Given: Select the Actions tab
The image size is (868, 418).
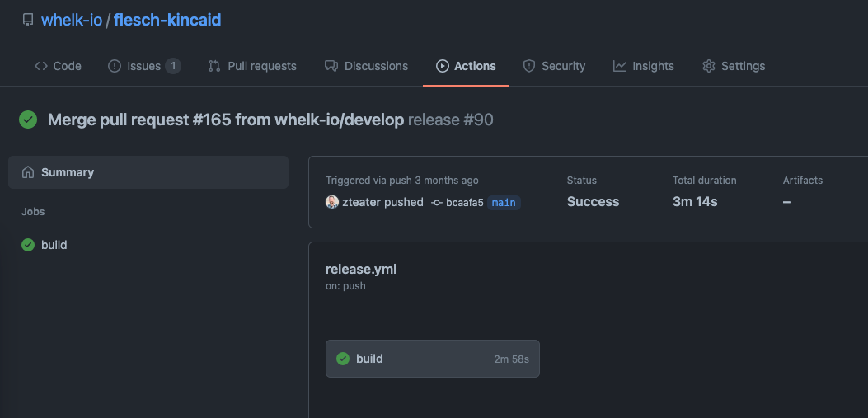Looking at the screenshot, I should tap(466, 66).
